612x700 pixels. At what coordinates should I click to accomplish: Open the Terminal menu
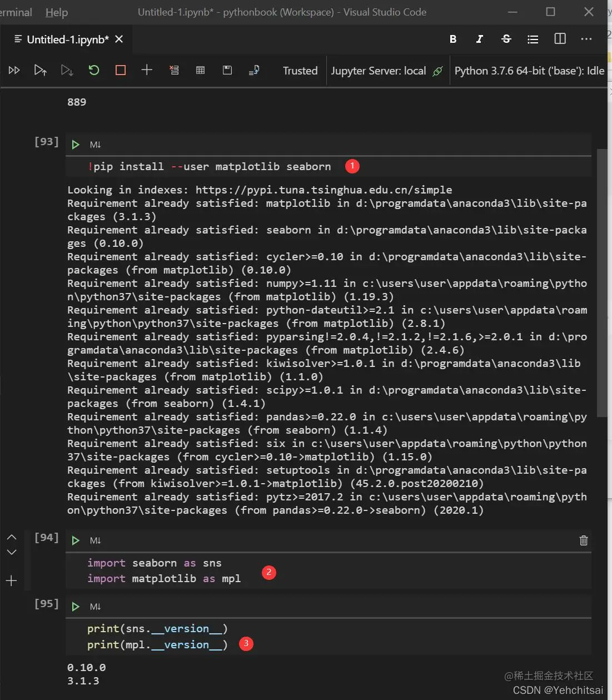pyautogui.click(x=16, y=12)
